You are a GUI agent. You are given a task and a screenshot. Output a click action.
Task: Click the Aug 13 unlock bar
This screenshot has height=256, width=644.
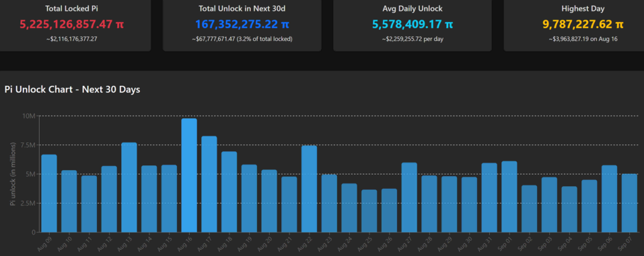pyautogui.click(x=129, y=187)
